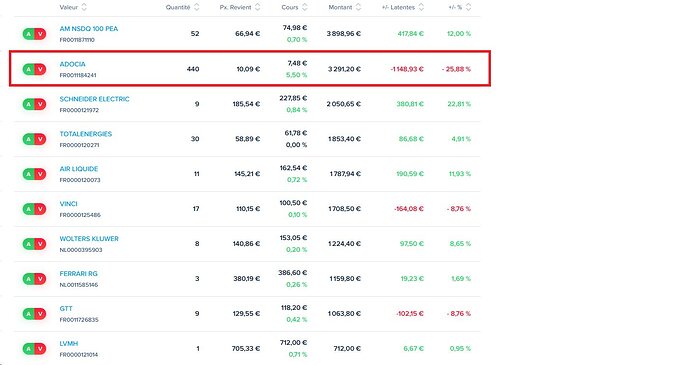The width and height of the screenshot is (690, 365).
Task: Sort table by Valeur column arrows
Action: pos(84,7)
